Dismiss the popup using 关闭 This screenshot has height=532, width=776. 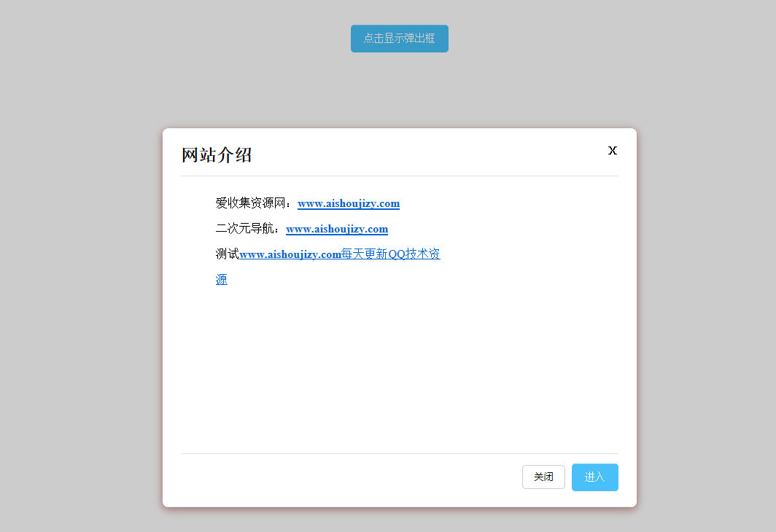click(543, 477)
